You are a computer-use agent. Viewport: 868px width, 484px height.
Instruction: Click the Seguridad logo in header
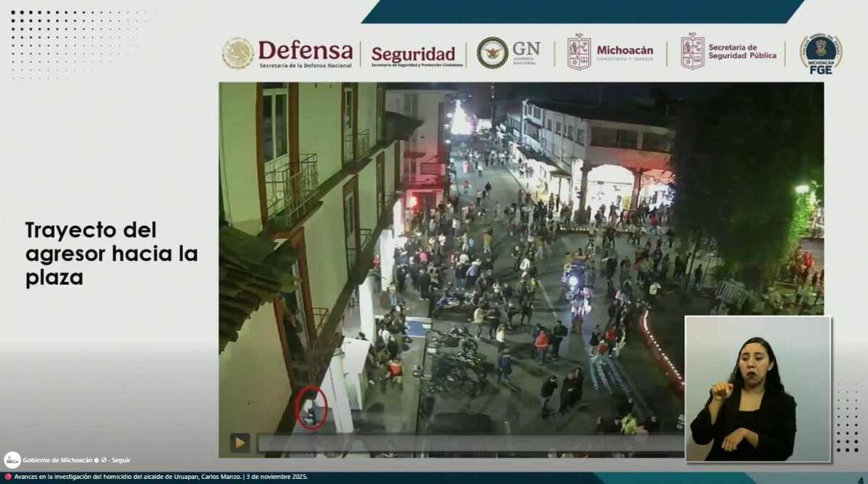pos(413,55)
